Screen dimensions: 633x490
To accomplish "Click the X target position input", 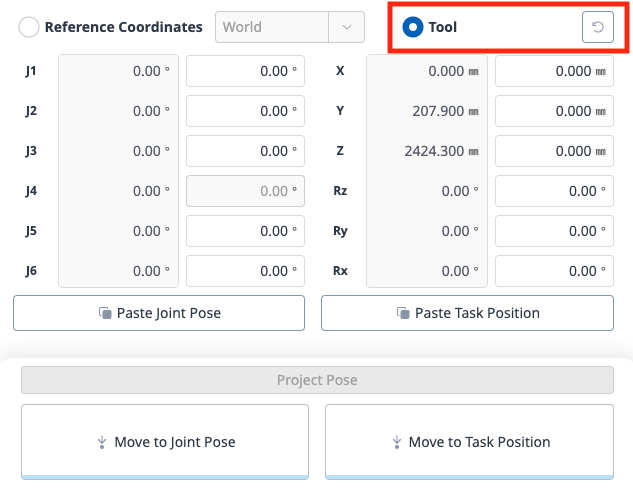I will coord(554,71).
